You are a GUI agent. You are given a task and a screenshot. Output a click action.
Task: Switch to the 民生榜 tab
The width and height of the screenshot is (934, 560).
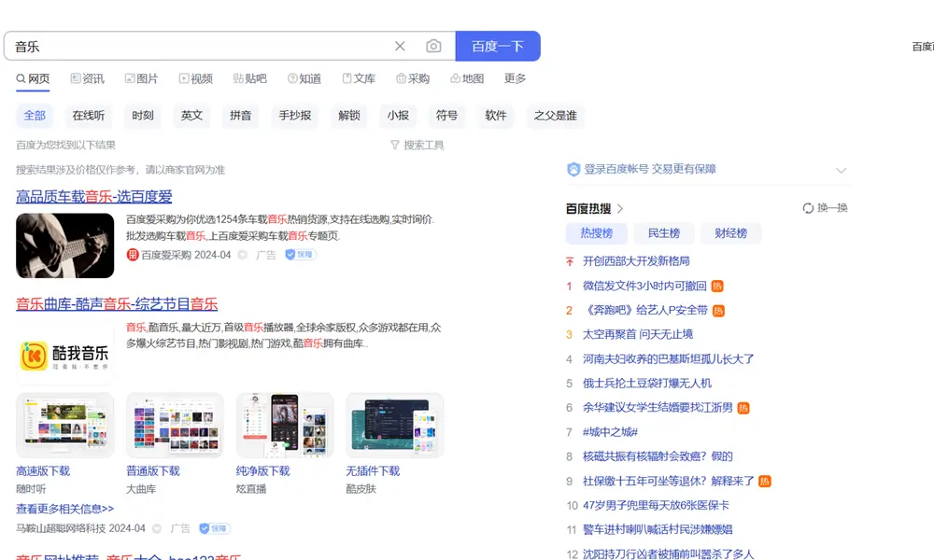(x=663, y=233)
